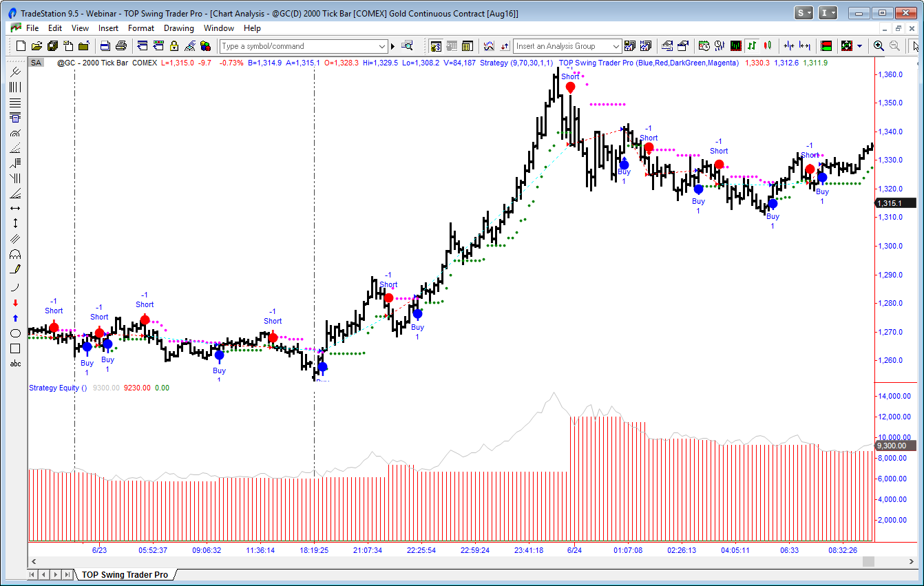
Task: Toggle OHLC bar chart style button
Action: pyautogui.click(x=753, y=46)
